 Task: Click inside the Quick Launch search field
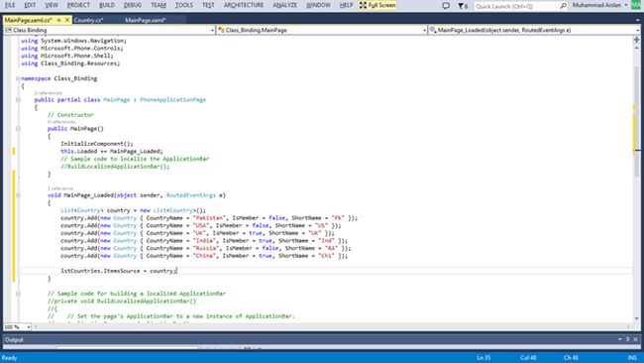pyautogui.click(x=516, y=6)
